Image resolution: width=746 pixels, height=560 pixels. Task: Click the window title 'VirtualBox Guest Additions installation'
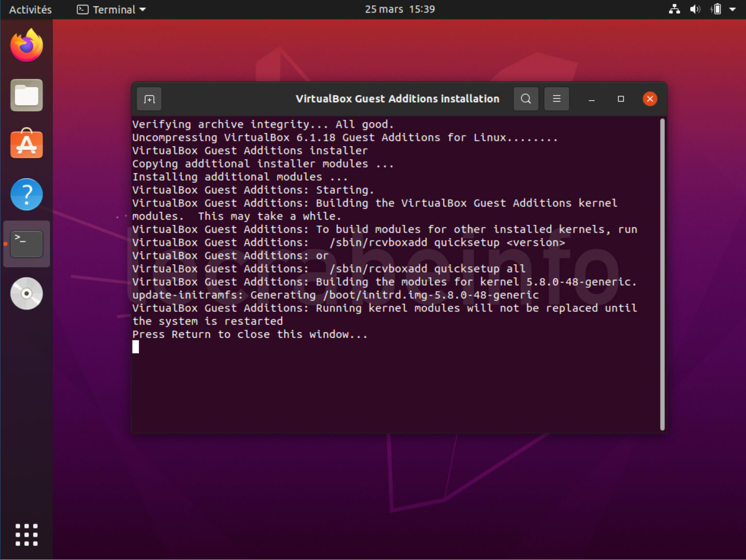pyautogui.click(x=397, y=99)
